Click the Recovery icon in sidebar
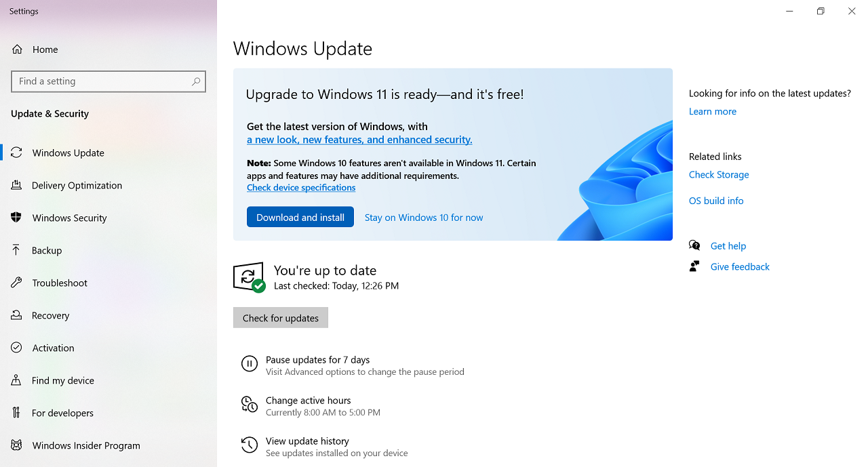Image resolution: width=868 pixels, height=467 pixels. tap(16, 315)
